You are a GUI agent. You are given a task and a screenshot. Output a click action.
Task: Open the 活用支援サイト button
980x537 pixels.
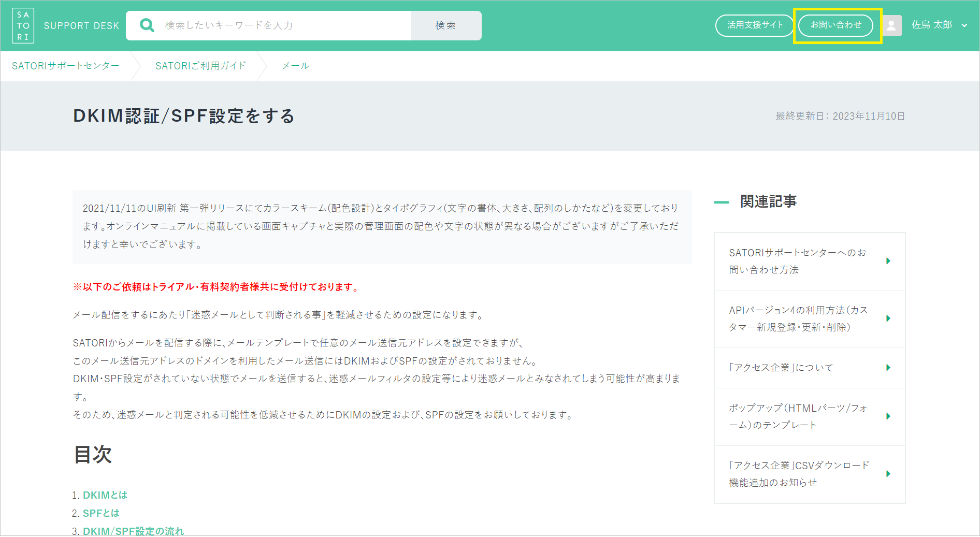[755, 25]
